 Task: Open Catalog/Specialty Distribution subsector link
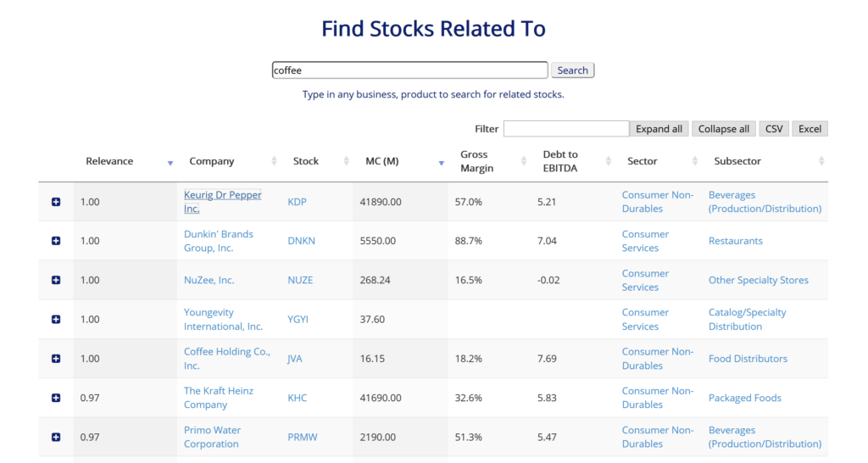tap(747, 320)
